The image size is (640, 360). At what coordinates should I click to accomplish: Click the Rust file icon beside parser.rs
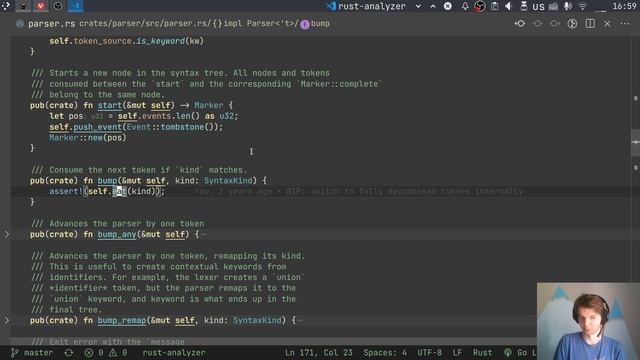point(20,24)
